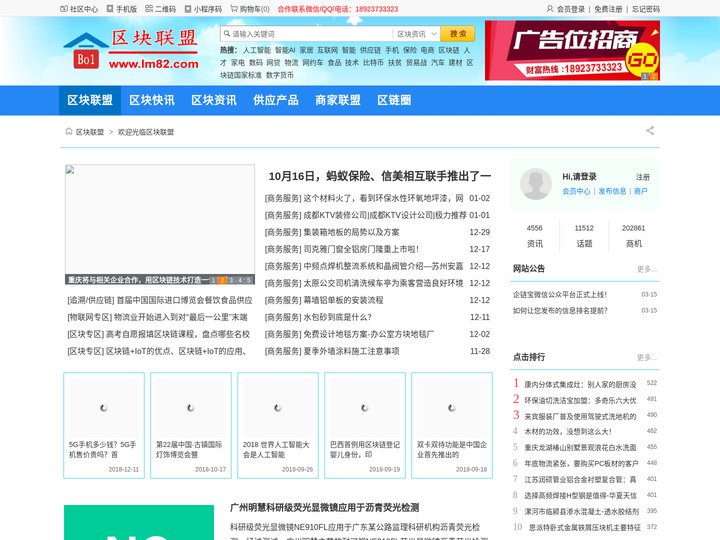Open the 小程序码 link

pos(203,9)
